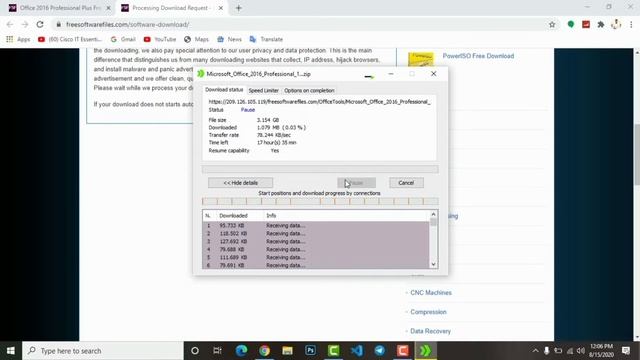Open PowerISO Free Download link

pos(478,56)
